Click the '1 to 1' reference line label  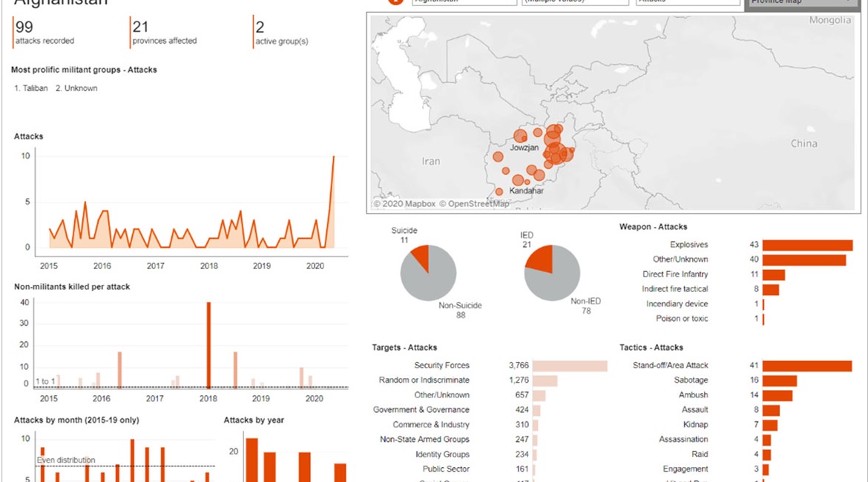pyautogui.click(x=45, y=381)
